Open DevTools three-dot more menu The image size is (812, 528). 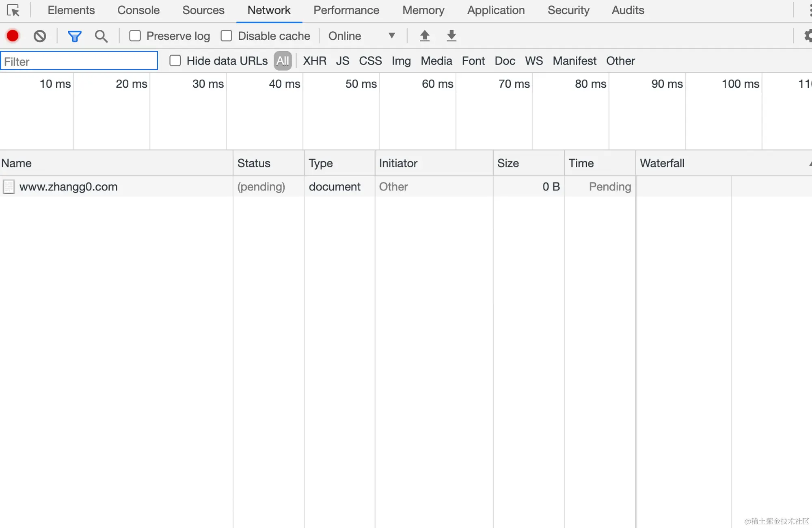pos(810,10)
